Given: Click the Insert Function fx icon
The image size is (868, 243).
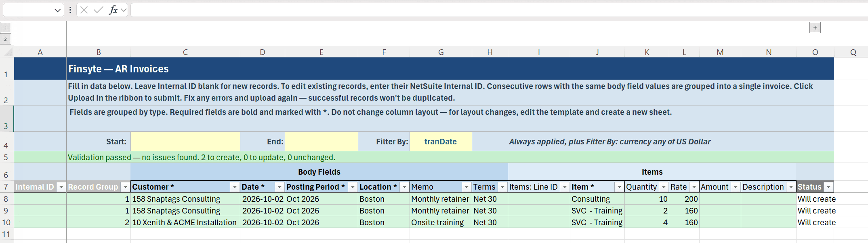Looking at the screenshot, I should pyautogui.click(x=113, y=10).
